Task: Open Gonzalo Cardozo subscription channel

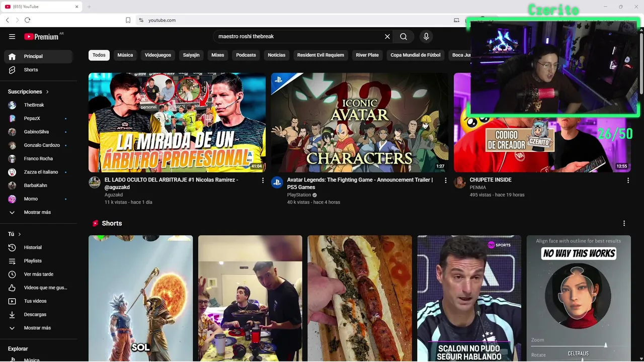Action: coord(38,145)
